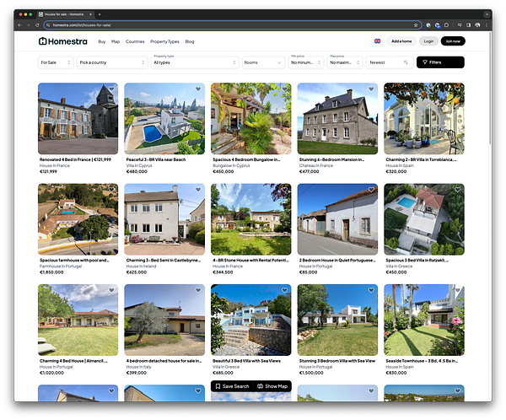Open the browser side panel icon
Viewport: 506px width, 420px height.
pyautogui.click(x=468, y=24)
